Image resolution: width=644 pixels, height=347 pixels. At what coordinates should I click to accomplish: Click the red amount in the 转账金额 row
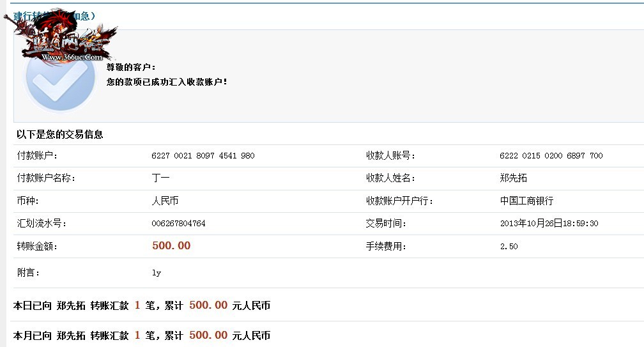click(171, 246)
